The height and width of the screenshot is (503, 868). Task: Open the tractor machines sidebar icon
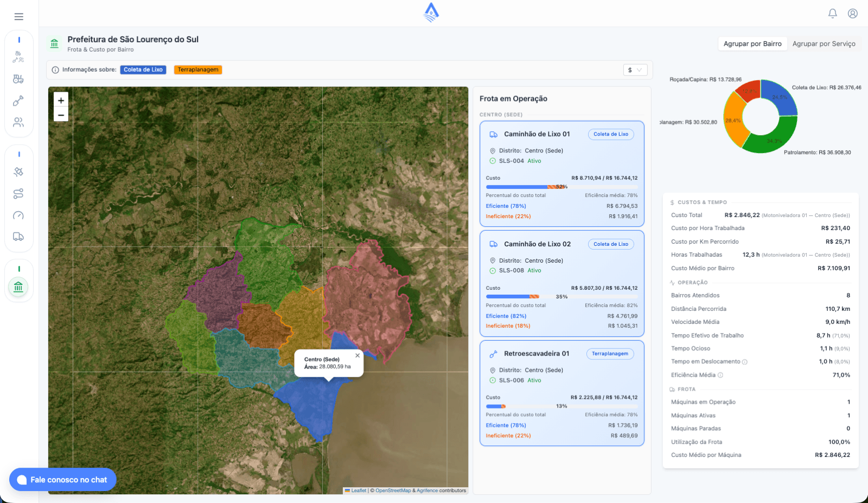click(18, 79)
